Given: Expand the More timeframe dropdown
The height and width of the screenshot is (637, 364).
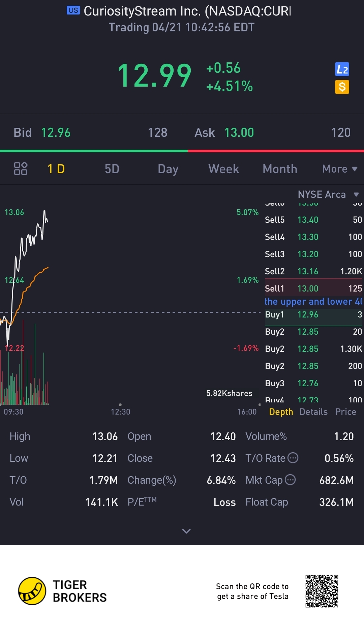Looking at the screenshot, I should coord(339,169).
